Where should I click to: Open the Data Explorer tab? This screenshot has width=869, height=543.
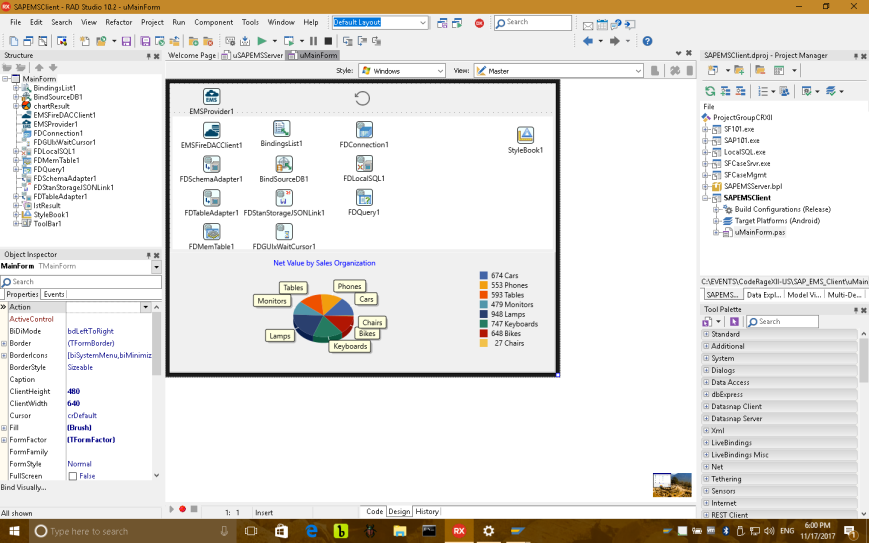coord(763,295)
